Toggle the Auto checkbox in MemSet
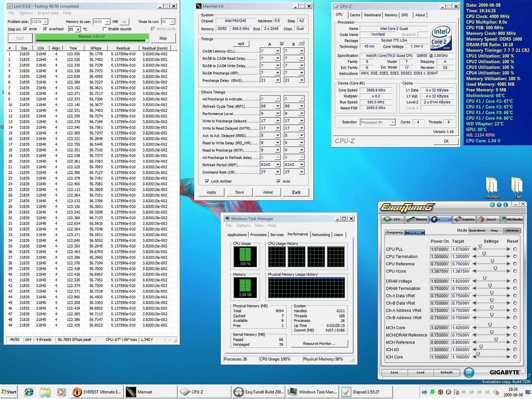 [279, 181]
